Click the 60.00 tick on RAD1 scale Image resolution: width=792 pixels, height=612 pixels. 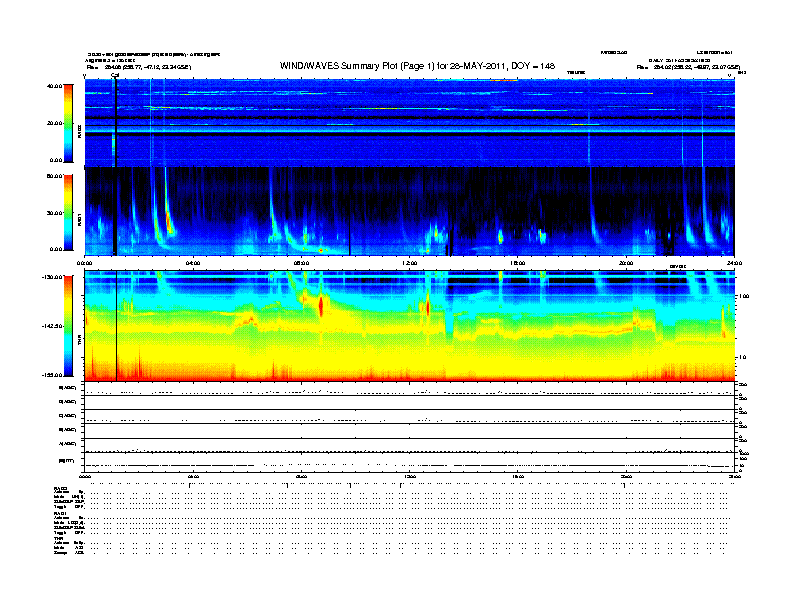[54, 176]
